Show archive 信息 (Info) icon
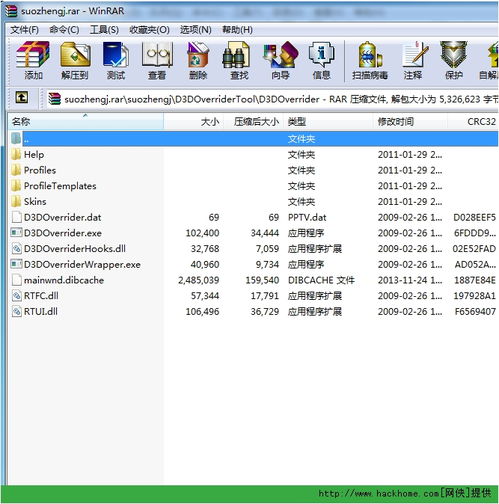The height and width of the screenshot is (504, 499). coord(321,60)
